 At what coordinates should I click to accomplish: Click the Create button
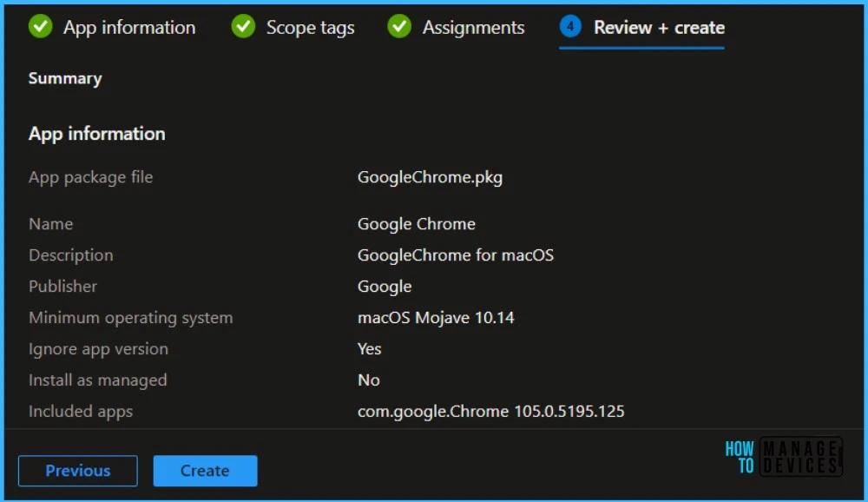[206, 471]
